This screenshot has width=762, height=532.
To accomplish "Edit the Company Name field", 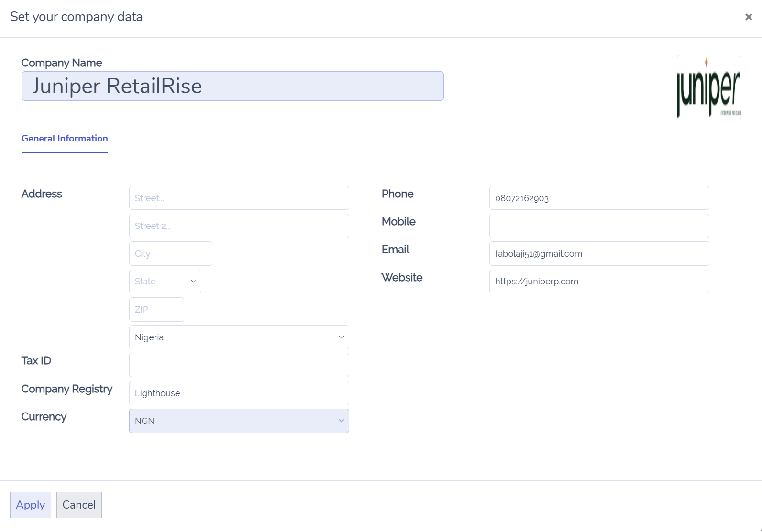I will pyautogui.click(x=232, y=86).
